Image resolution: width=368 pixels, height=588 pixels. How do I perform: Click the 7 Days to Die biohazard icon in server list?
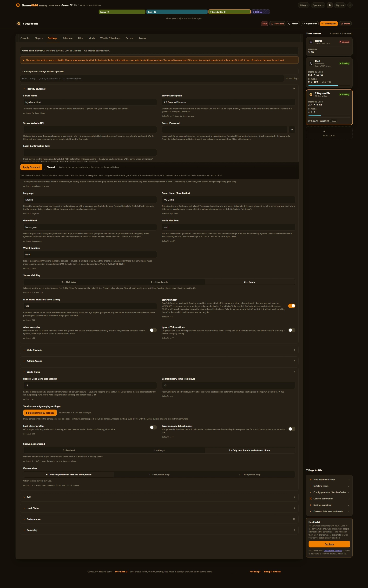click(311, 94)
